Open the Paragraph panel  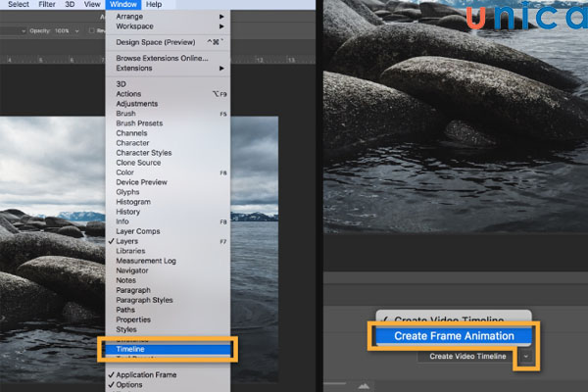tap(168, 290)
